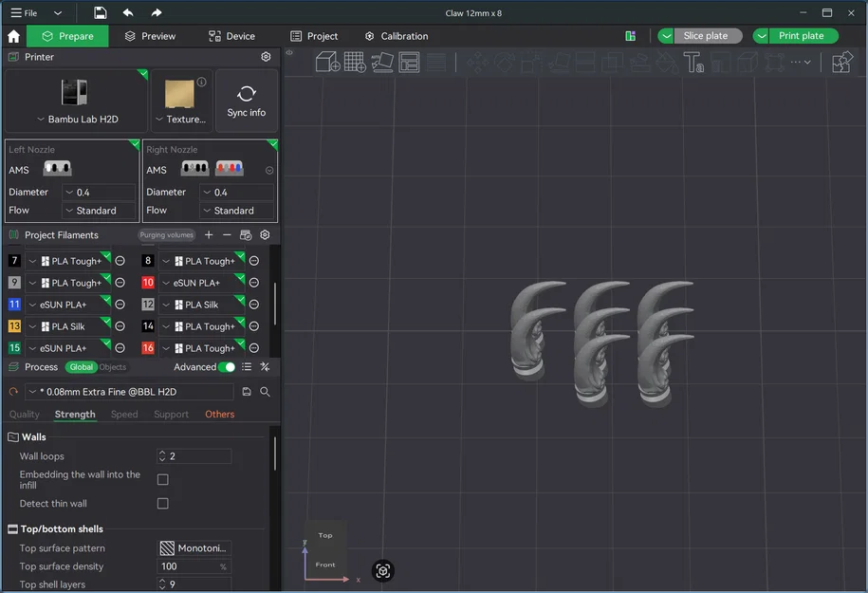The width and height of the screenshot is (868, 593).
Task: Open the Textured plate type dropdown
Action: (x=181, y=119)
